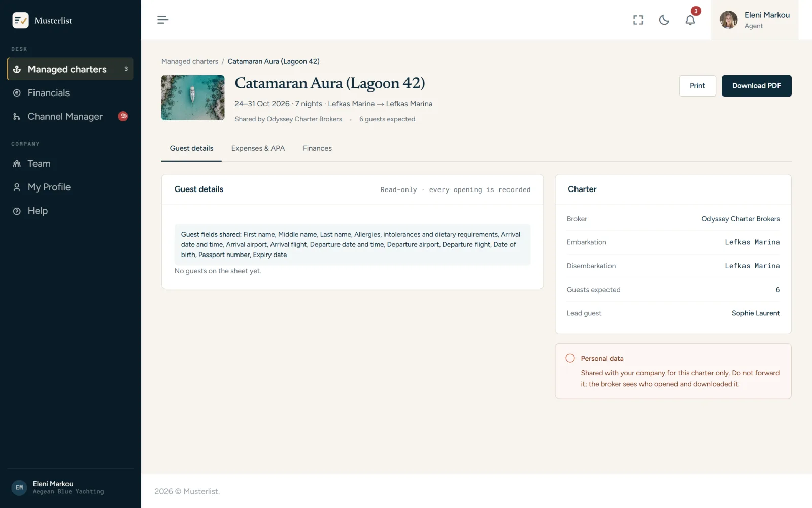
Task: Click the circle icon beside Personal data
Action: [x=570, y=358]
